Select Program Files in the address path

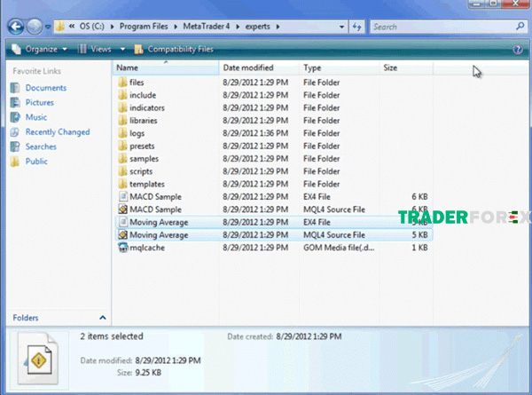pos(144,27)
